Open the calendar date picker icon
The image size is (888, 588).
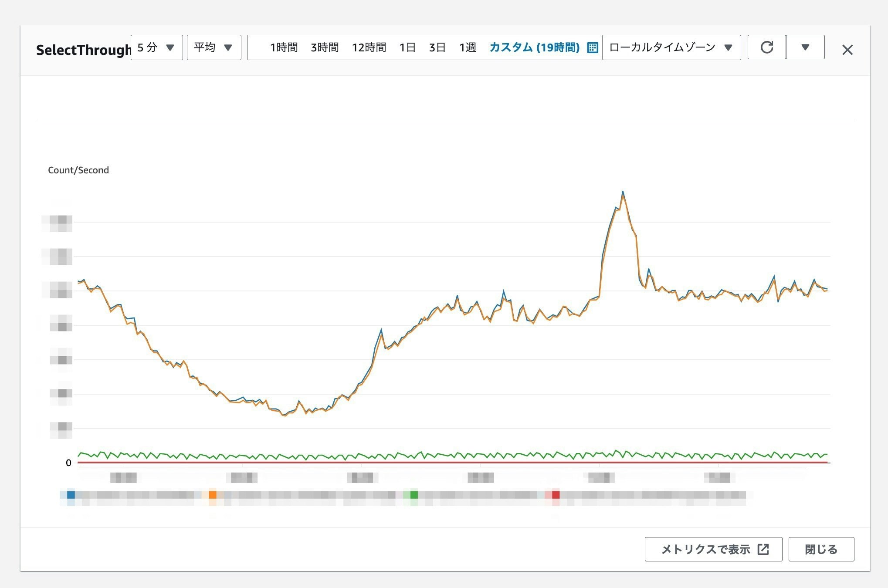(592, 47)
